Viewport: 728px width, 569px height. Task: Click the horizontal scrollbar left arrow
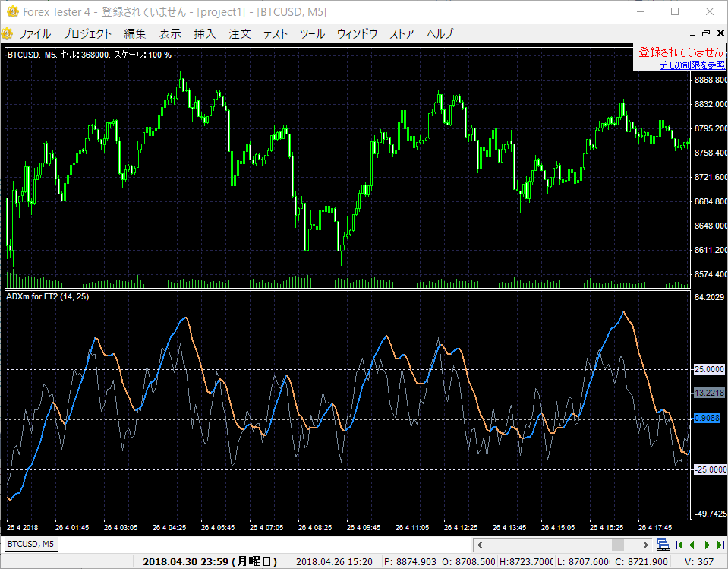480,545
